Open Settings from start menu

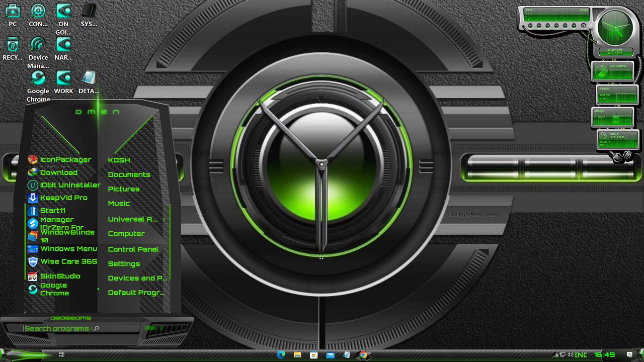click(124, 264)
